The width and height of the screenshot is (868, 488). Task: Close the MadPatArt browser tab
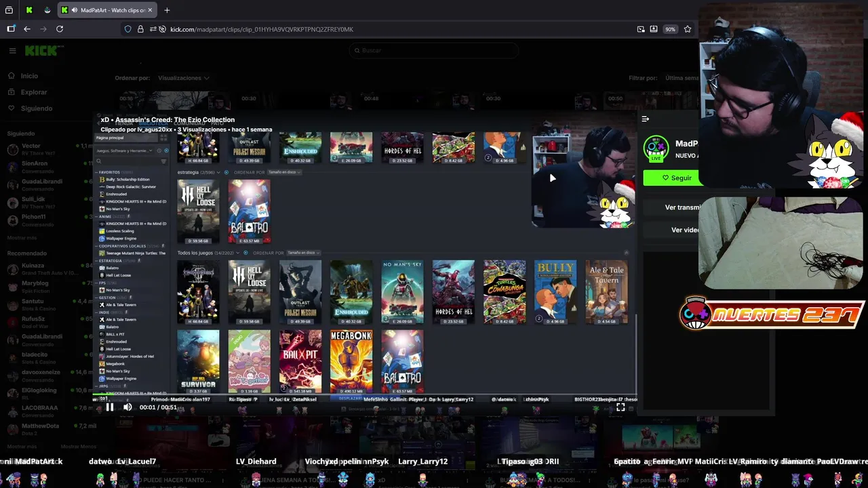click(x=150, y=10)
